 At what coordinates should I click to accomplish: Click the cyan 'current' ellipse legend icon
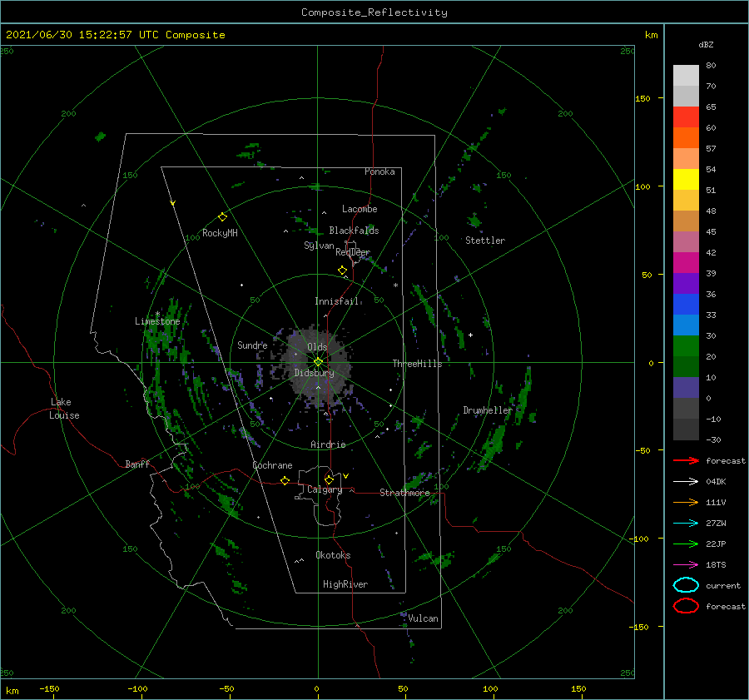(686, 585)
